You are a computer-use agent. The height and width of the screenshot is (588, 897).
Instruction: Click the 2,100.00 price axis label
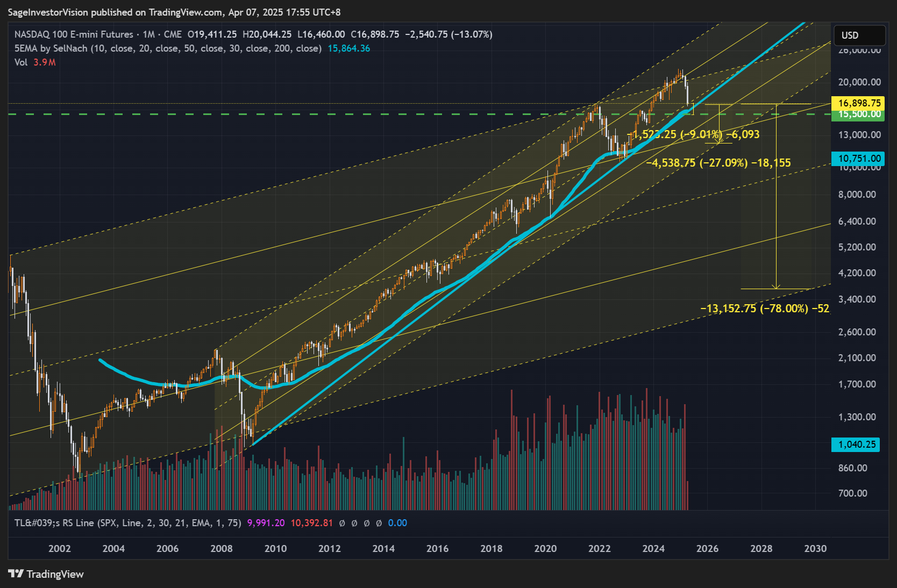coord(857,358)
